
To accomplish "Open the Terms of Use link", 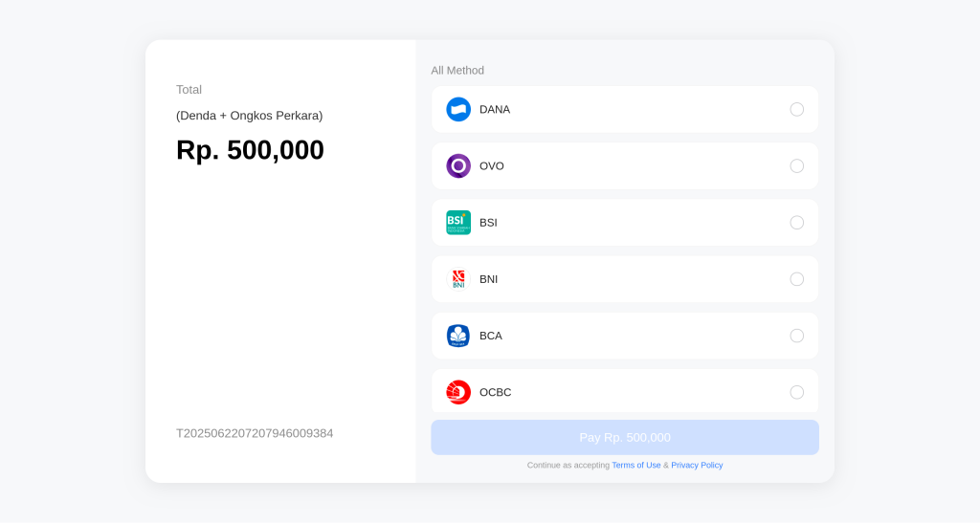I will click(635, 466).
